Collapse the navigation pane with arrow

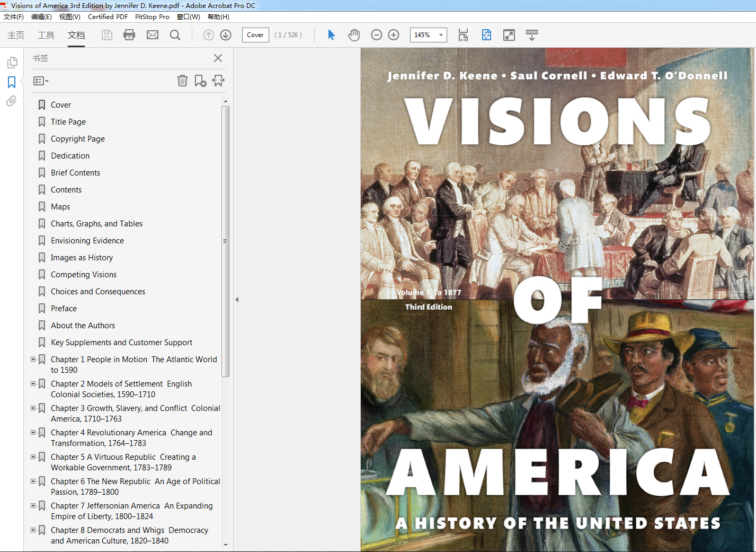coord(237,300)
